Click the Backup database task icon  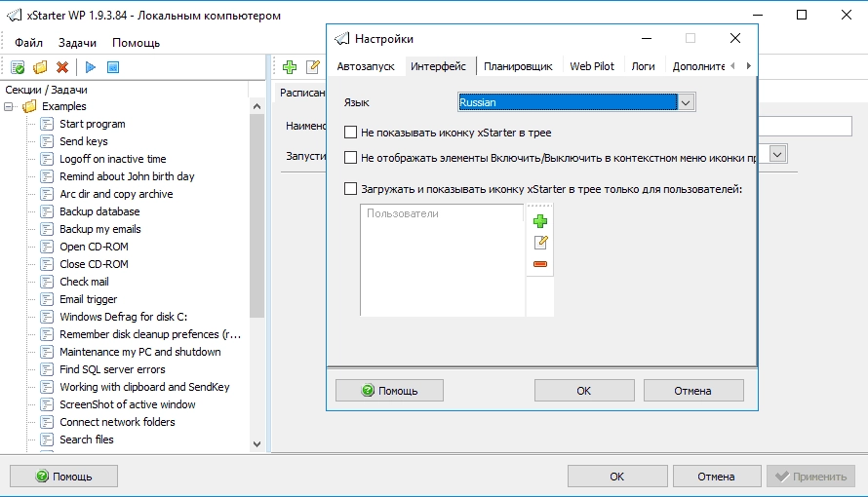pos(47,211)
